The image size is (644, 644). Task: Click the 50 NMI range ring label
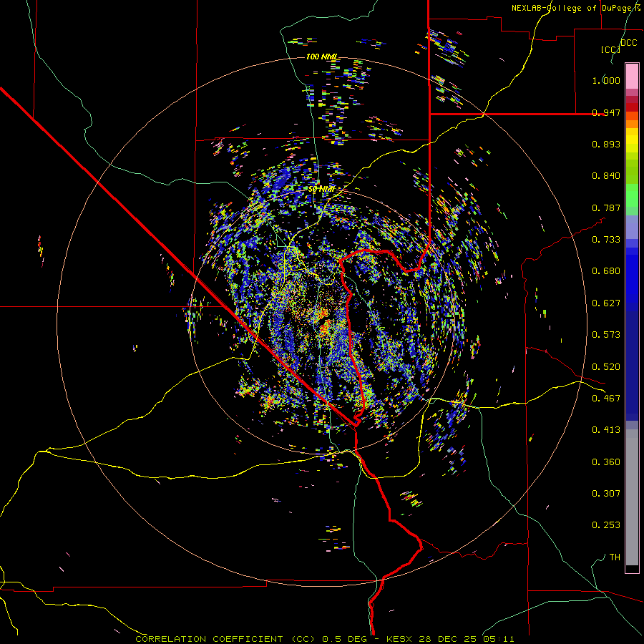pos(321,190)
